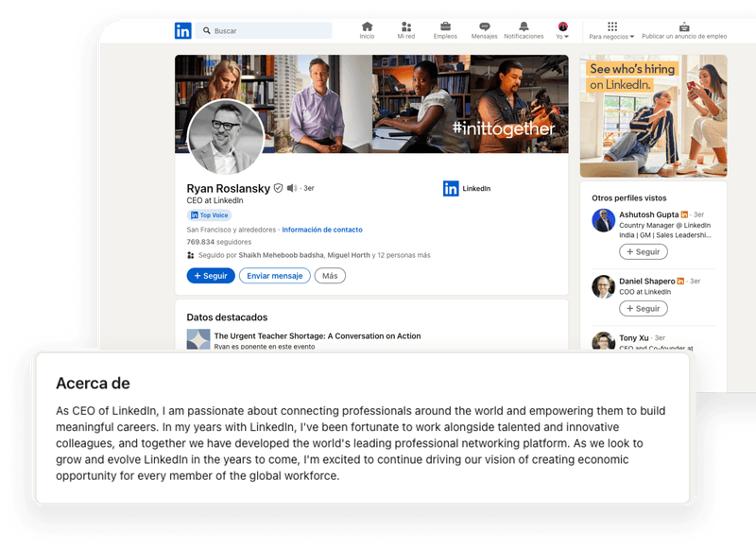View mutual followers Shaikh Meheboob badsha line
The height and width of the screenshot is (548, 756).
[309, 255]
